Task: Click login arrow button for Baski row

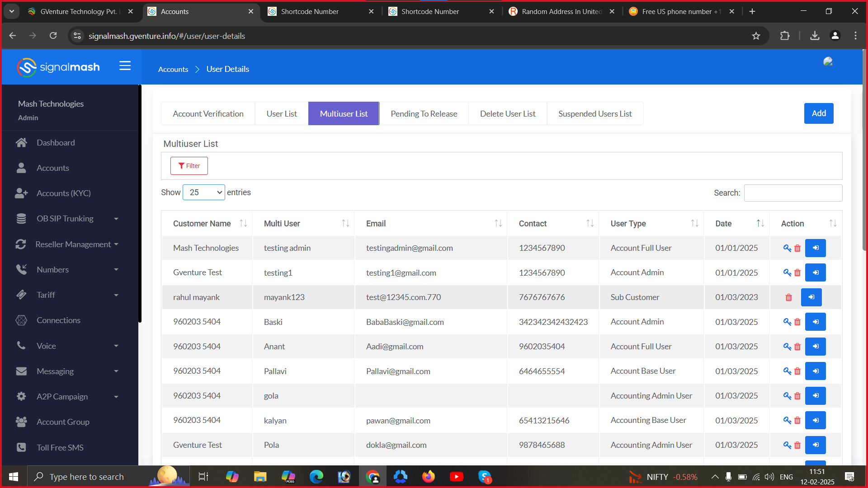Action: (x=815, y=322)
